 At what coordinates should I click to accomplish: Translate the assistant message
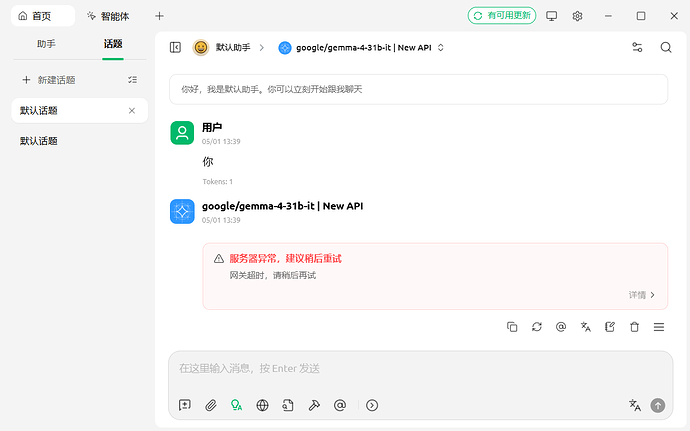[x=585, y=327]
